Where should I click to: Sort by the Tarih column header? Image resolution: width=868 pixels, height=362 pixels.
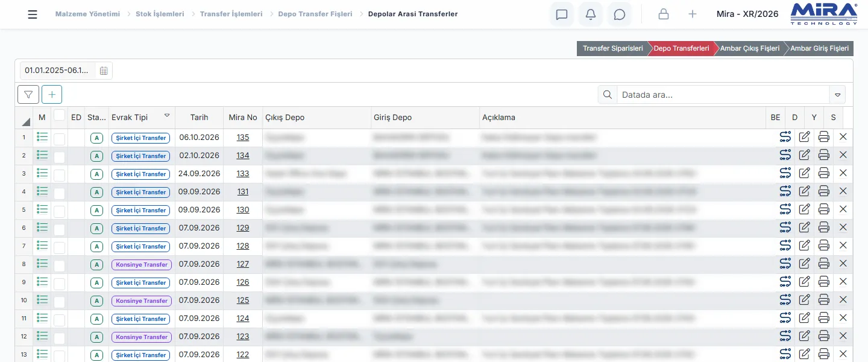(x=199, y=118)
